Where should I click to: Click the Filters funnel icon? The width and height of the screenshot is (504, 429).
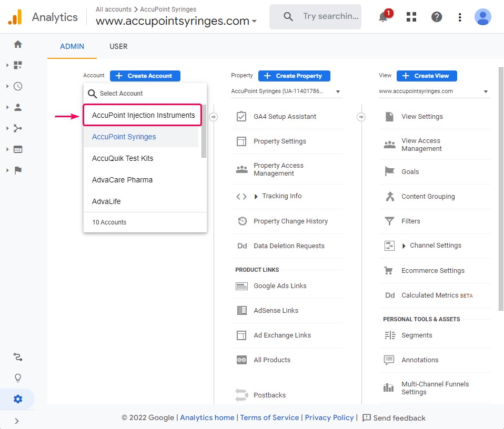coord(389,221)
